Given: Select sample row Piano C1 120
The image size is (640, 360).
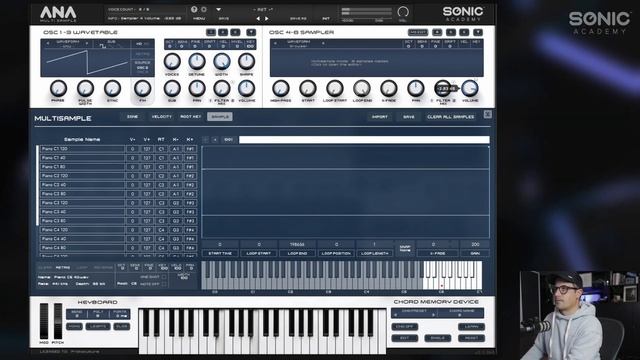Looking at the screenshot, I should coord(82,149).
